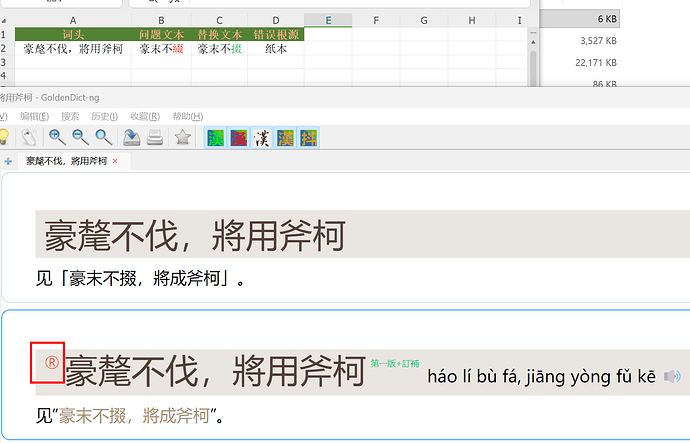Click the zoom out magnifier icon

pos(81,137)
